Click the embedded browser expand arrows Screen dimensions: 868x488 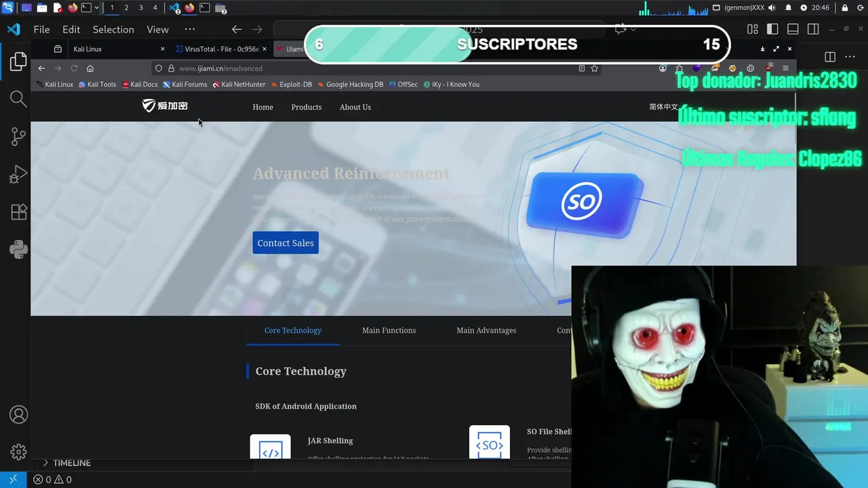tap(776, 49)
